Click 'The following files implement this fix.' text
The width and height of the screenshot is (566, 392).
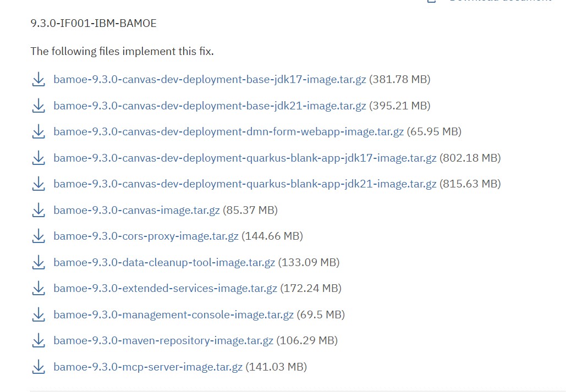[122, 51]
